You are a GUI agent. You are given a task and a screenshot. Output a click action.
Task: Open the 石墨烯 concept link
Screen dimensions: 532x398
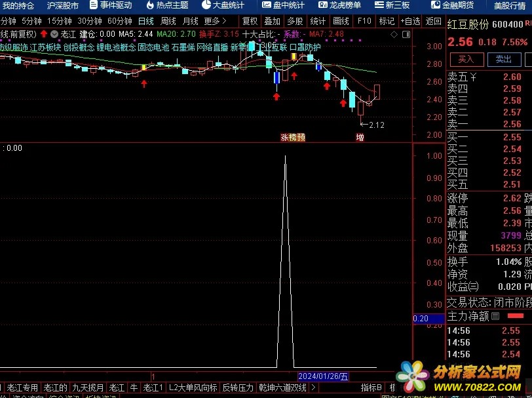pos(183,47)
